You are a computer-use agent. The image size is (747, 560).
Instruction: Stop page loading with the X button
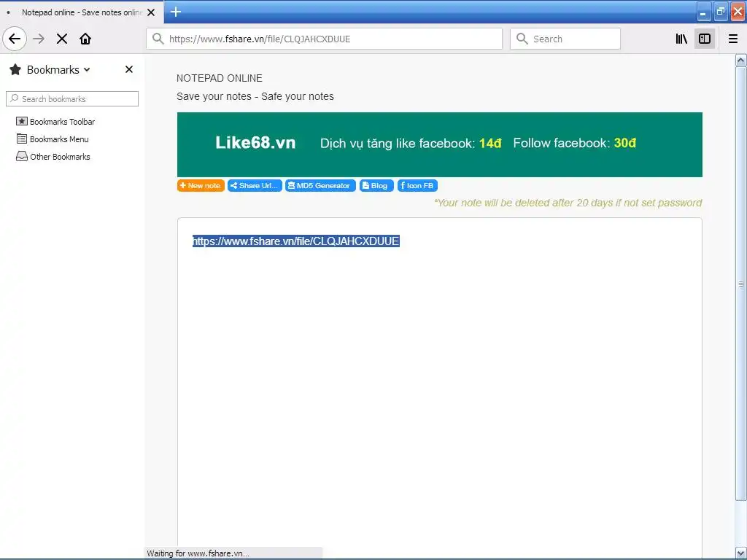pyautogui.click(x=62, y=39)
